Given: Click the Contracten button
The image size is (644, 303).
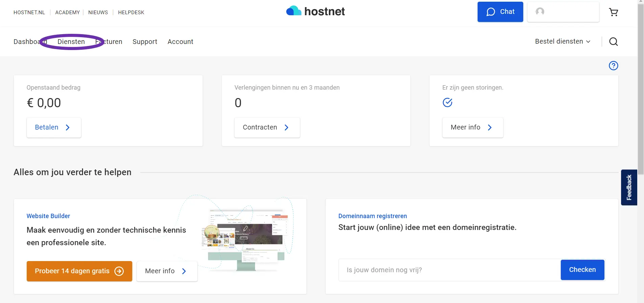Looking at the screenshot, I should click(267, 127).
